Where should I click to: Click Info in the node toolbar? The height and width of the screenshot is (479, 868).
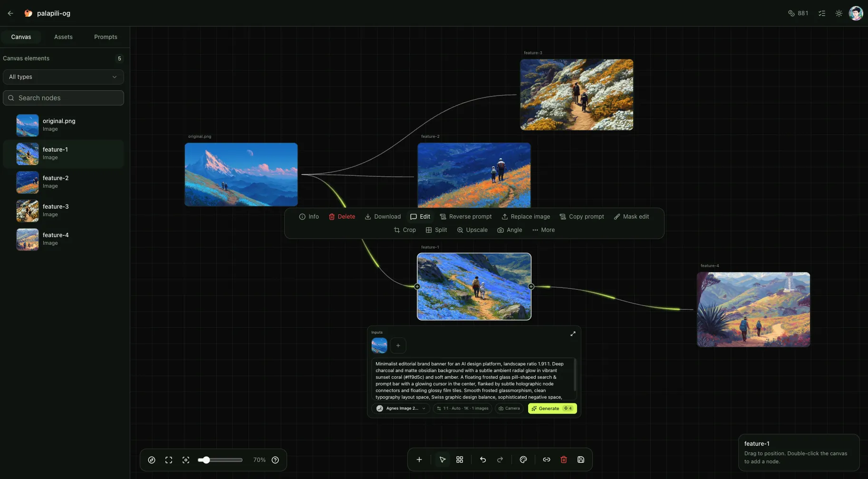(x=309, y=217)
